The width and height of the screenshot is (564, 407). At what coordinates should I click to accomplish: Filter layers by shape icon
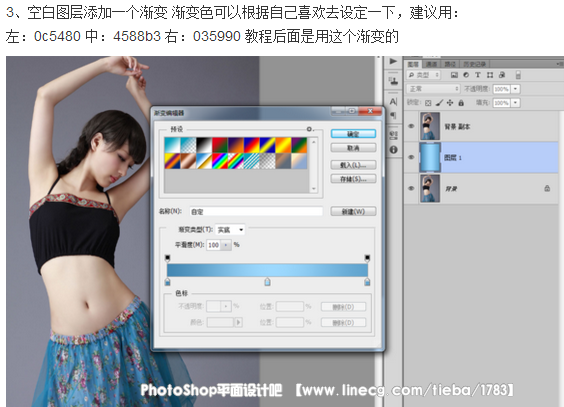click(x=490, y=75)
